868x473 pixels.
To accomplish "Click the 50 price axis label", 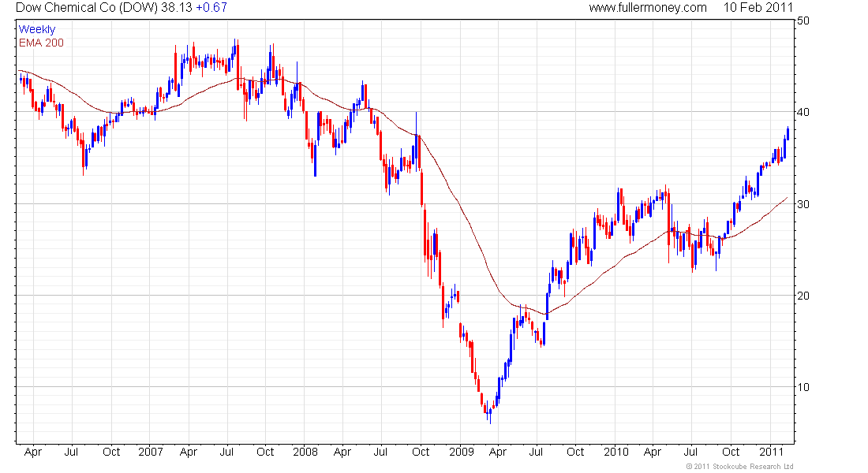I will point(803,21).
